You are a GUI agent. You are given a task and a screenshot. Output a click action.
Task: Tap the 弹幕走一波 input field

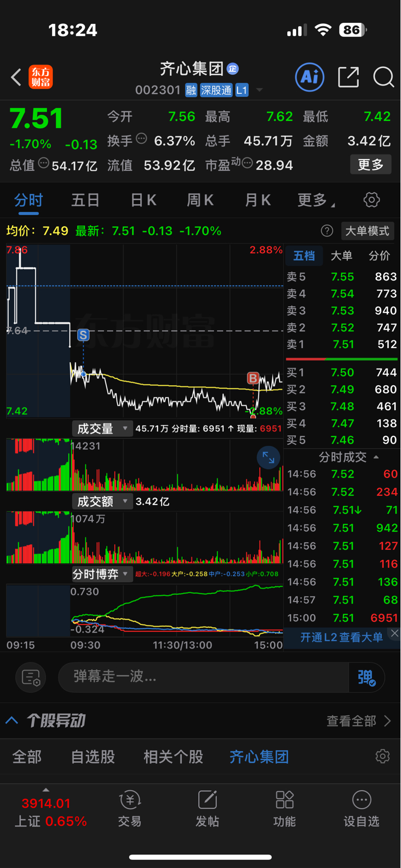(x=203, y=677)
